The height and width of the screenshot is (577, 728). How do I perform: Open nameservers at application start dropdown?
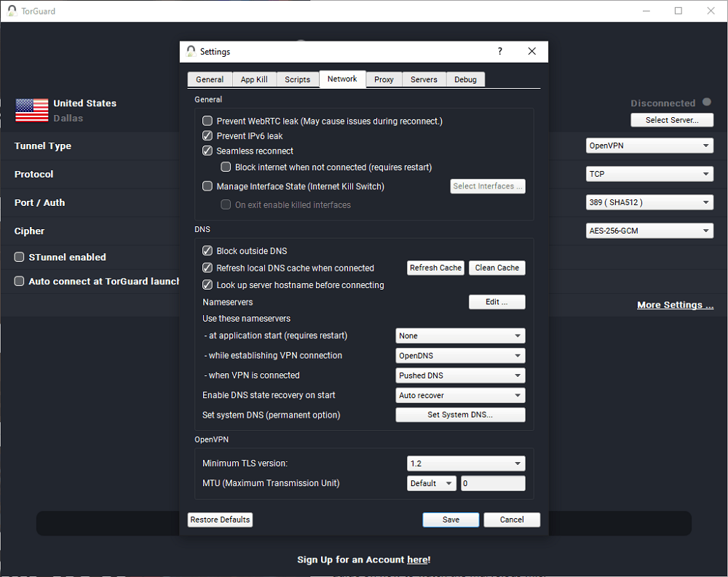(x=460, y=335)
